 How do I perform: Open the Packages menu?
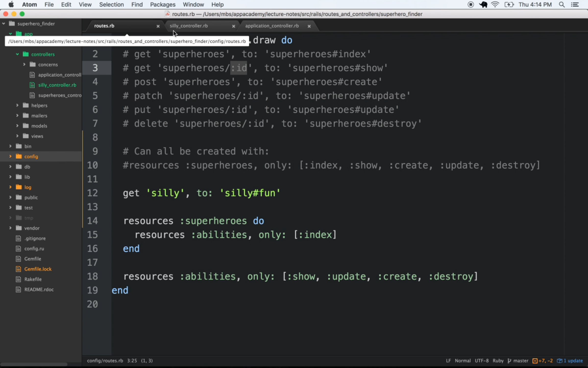click(x=163, y=4)
